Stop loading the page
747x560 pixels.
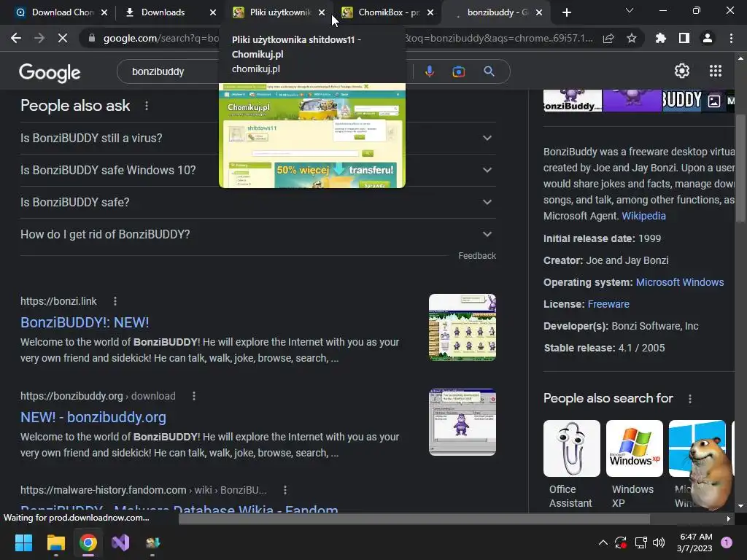[x=63, y=38]
